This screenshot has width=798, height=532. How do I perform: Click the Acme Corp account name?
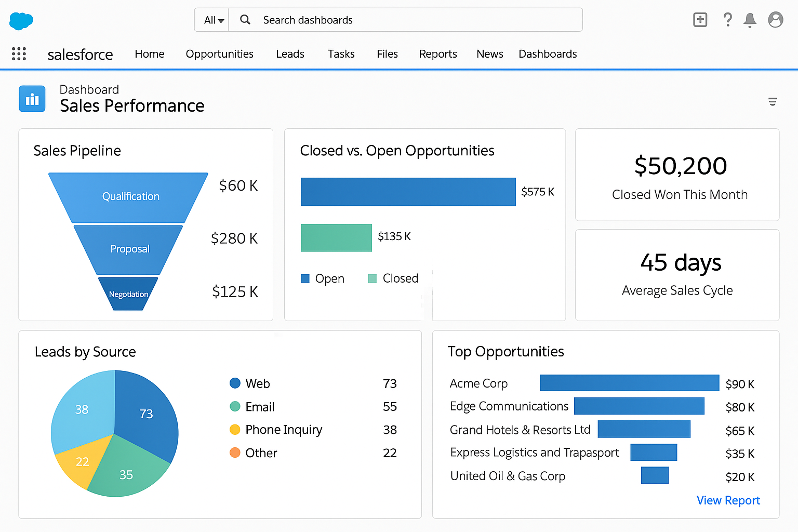click(478, 383)
